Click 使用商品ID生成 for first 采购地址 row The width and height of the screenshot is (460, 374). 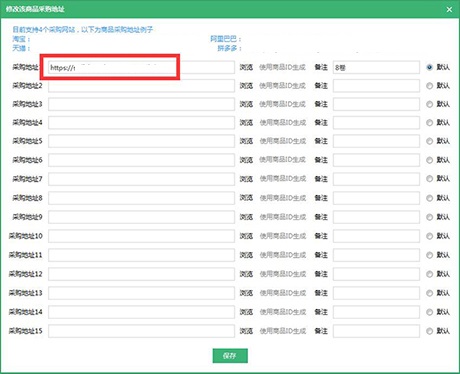click(282, 67)
